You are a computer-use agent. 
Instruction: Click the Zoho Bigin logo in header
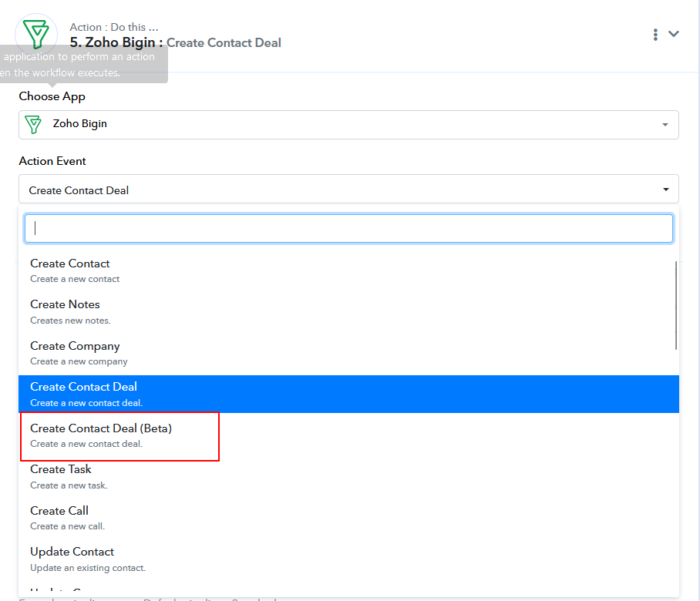point(36,34)
